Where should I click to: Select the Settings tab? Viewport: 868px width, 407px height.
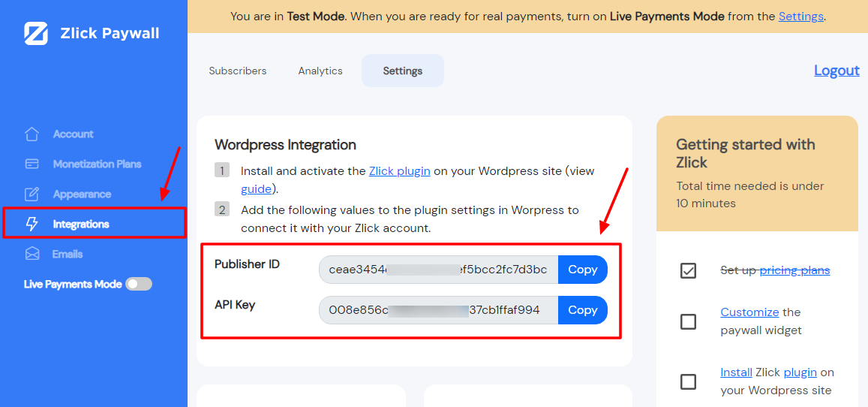[402, 71]
